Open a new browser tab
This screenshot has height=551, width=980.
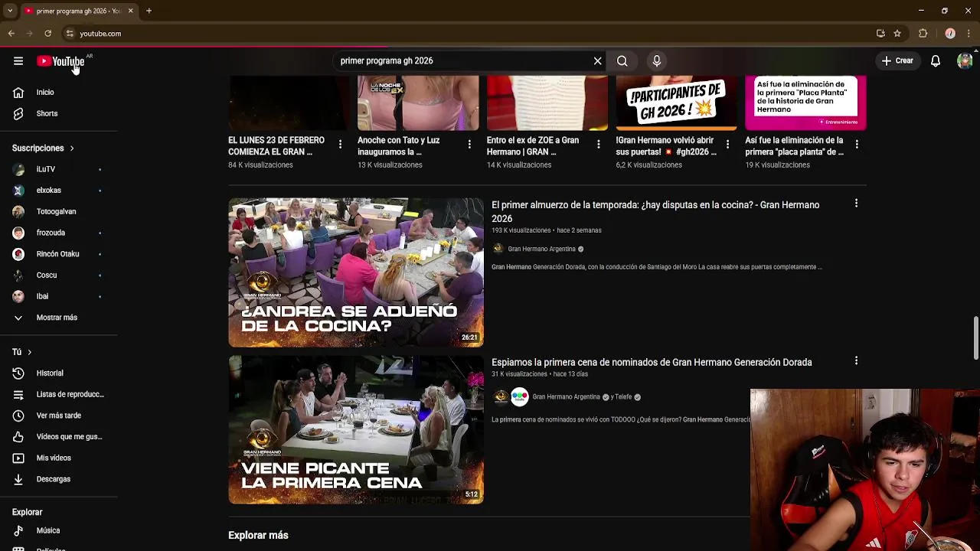pyautogui.click(x=149, y=11)
